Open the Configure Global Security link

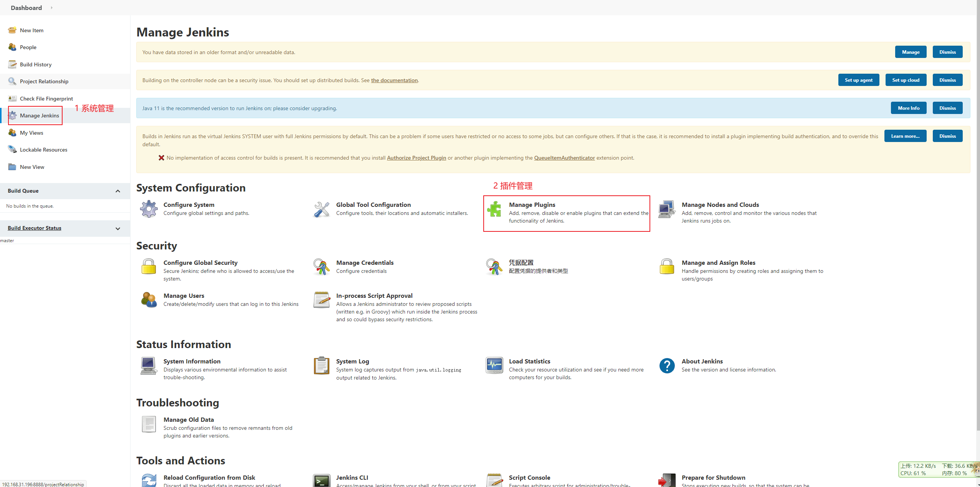click(200, 263)
